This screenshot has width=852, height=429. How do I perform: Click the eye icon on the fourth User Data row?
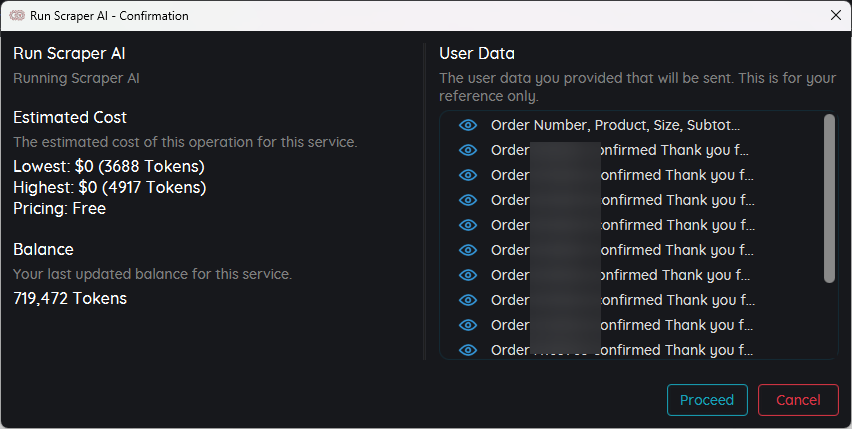click(x=467, y=200)
